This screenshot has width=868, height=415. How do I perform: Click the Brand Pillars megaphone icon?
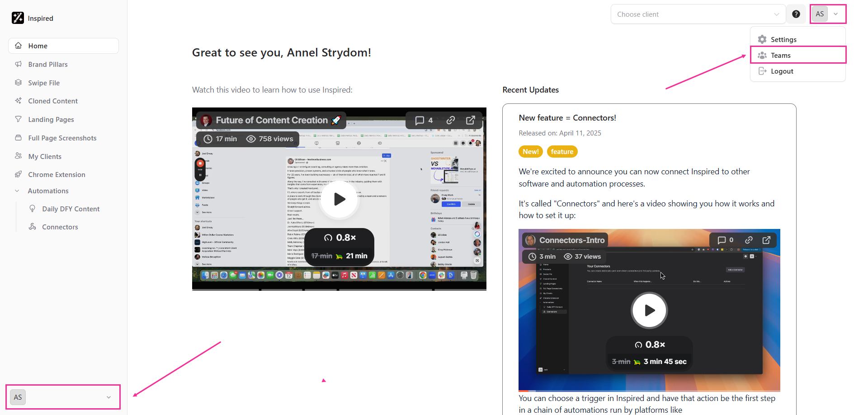pos(19,64)
